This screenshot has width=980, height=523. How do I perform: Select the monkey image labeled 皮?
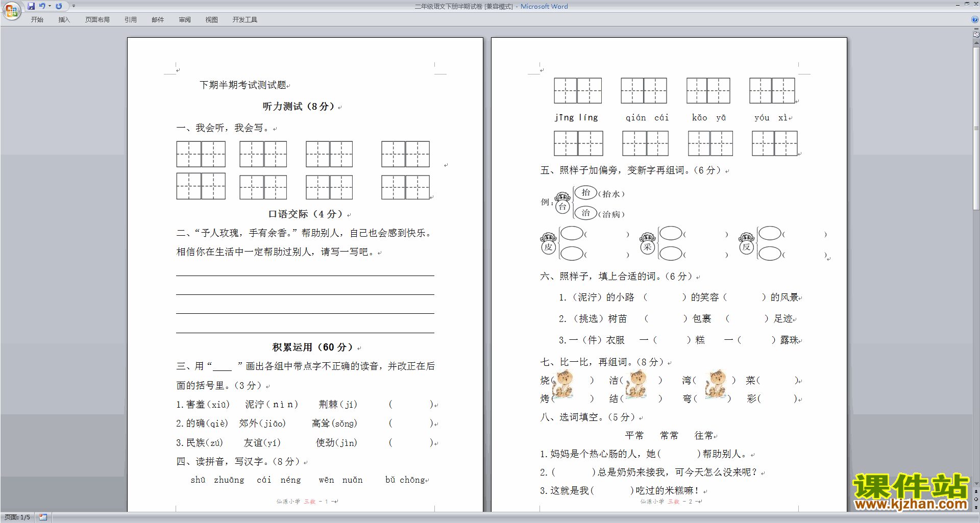(548, 244)
